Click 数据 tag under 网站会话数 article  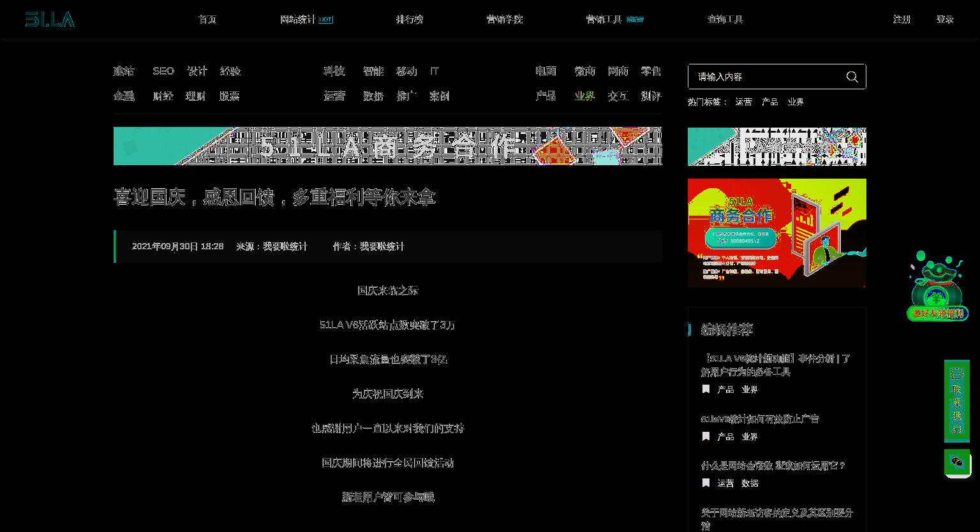[x=750, y=483]
